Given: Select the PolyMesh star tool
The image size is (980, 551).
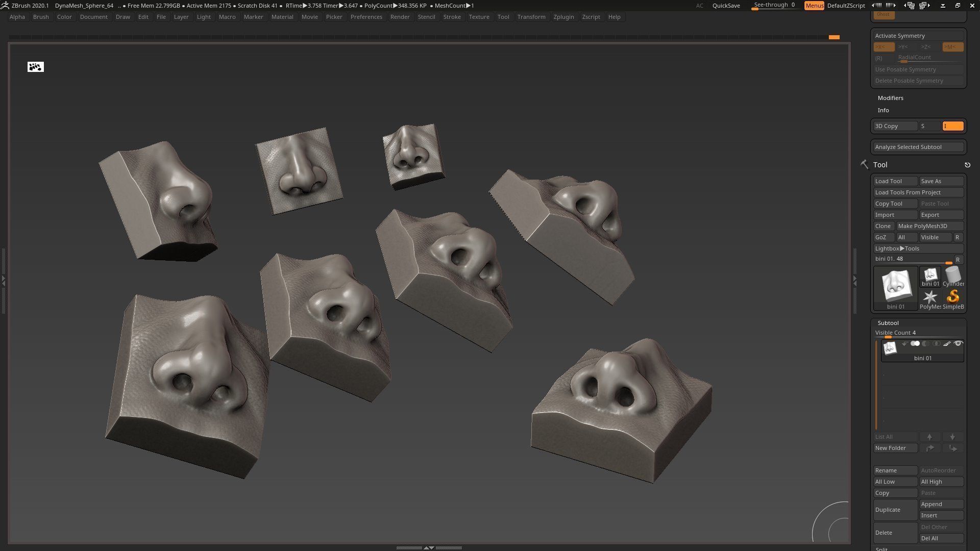Looking at the screenshot, I should coord(930,299).
